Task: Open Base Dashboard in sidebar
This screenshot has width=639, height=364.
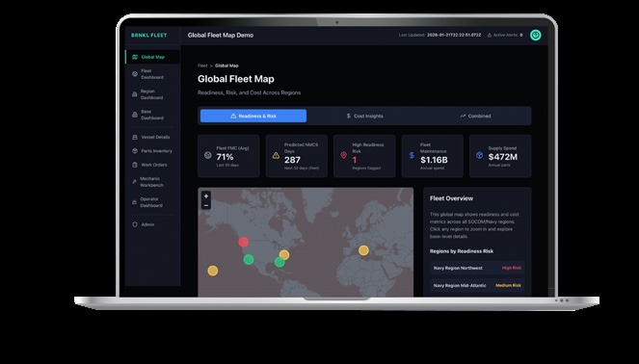Action: pyautogui.click(x=152, y=115)
